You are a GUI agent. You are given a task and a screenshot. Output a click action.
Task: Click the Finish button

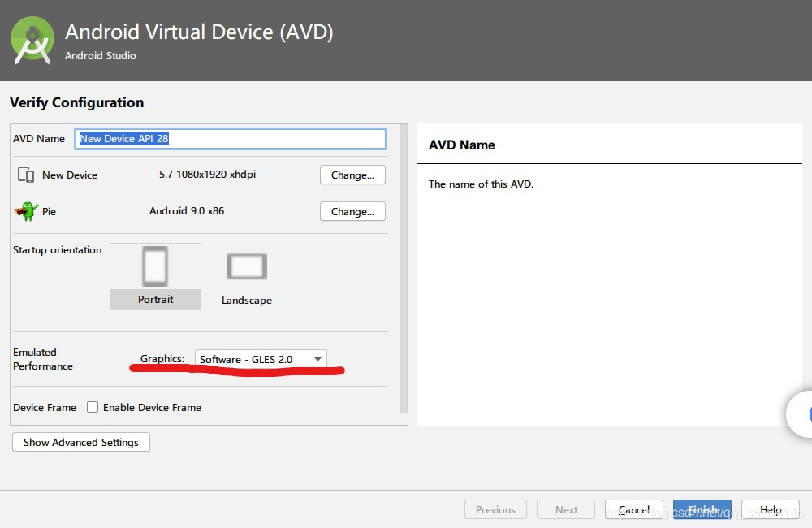(702, 509)
